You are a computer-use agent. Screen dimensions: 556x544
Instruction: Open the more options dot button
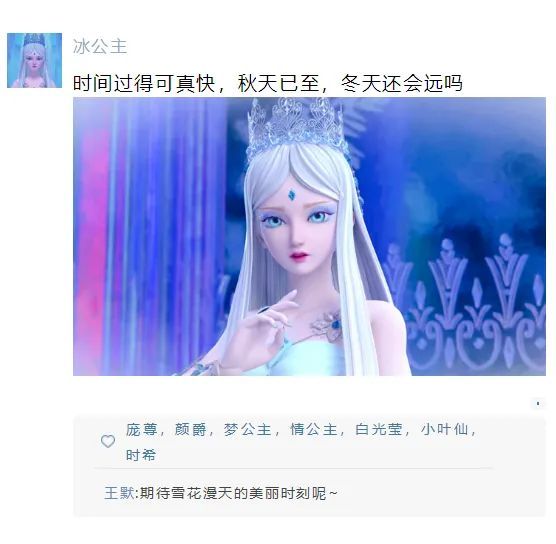538,404
